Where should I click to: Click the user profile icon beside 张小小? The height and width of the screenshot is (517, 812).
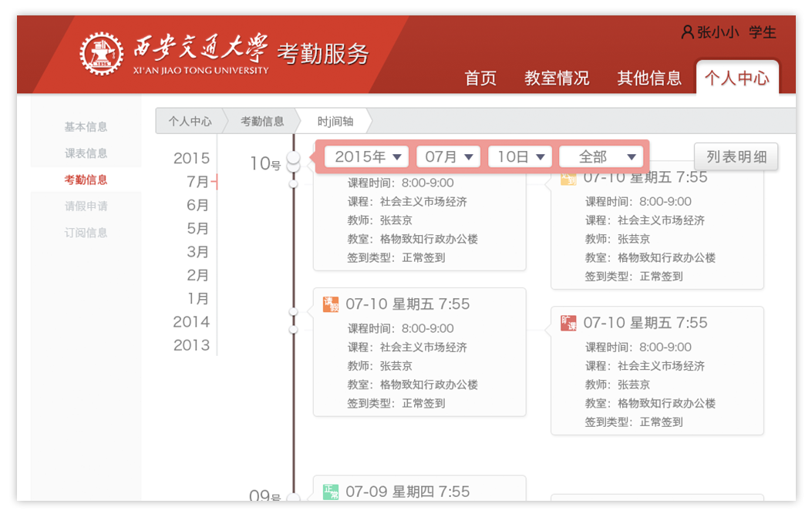pos(687,32)
